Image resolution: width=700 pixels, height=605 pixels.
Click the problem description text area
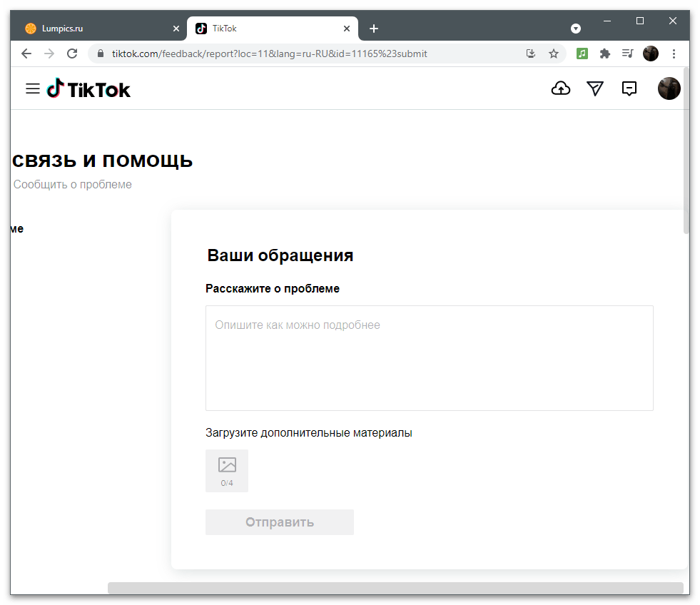(429, 358)
